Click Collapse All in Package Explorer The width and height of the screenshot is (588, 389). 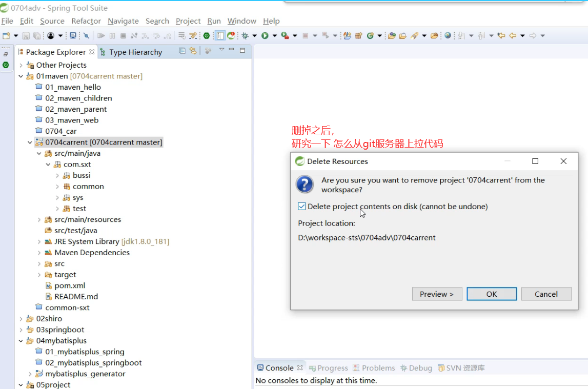183,51
